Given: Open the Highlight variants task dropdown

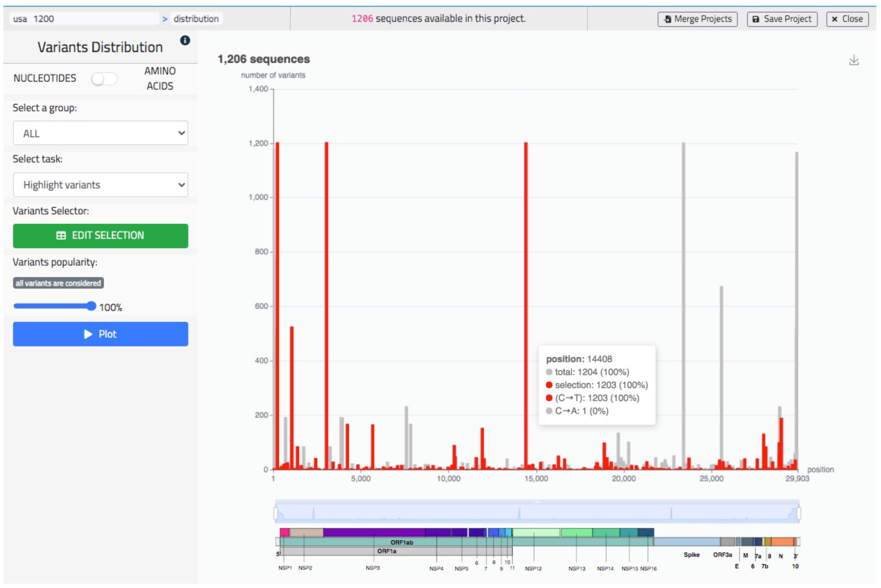Looking at the screenshot, I should click(x=100, y=185).
